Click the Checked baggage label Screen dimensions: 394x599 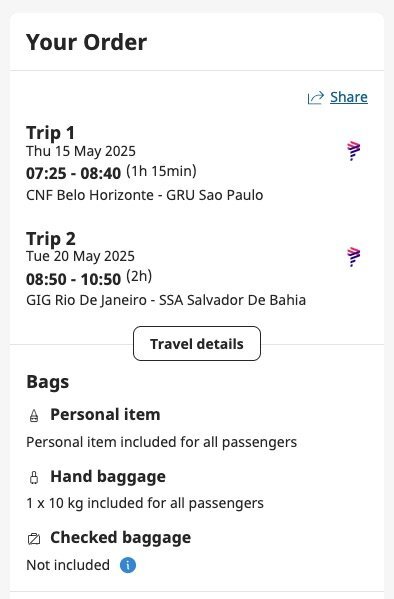click(121, 538)
